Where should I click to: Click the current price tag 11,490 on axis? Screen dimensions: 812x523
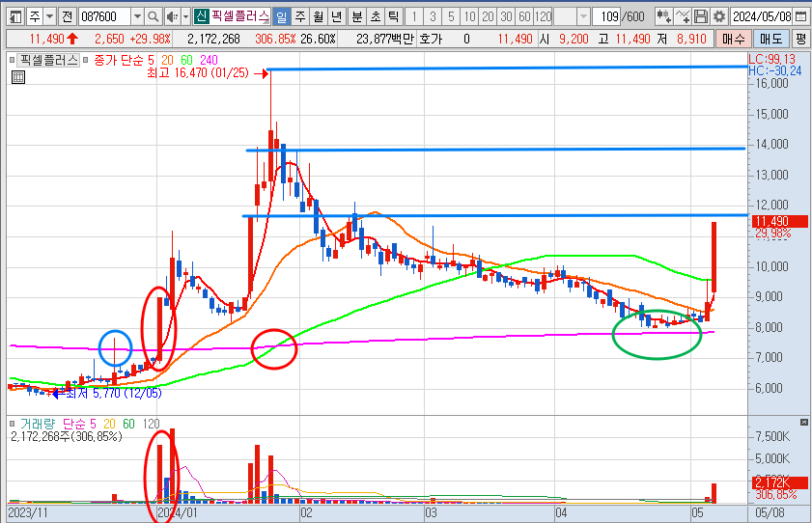coord(779,221)
